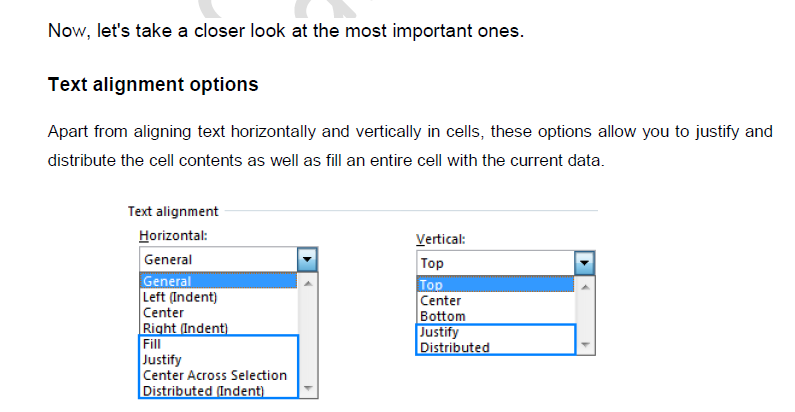Image resolution: width=795 pixels, height=412 pixels.
Task: Click Horizontal list scroll up arrow
Action: click(x=307, y=283)
